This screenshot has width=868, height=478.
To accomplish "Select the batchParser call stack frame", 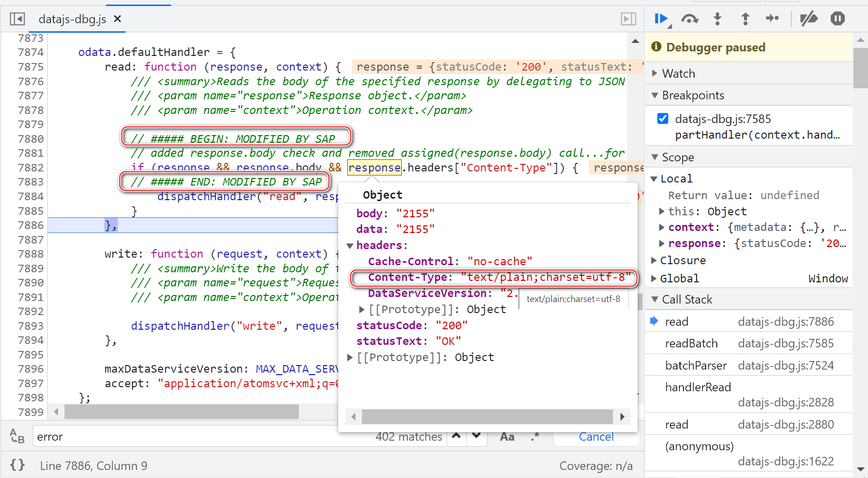I will pos(749,366).
